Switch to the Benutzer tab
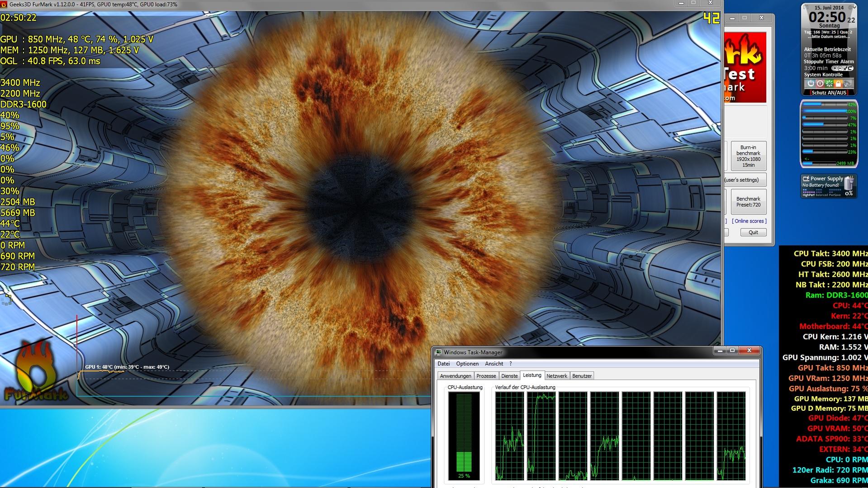The height and width of the screenshot is (488, 868). point(582,376)
